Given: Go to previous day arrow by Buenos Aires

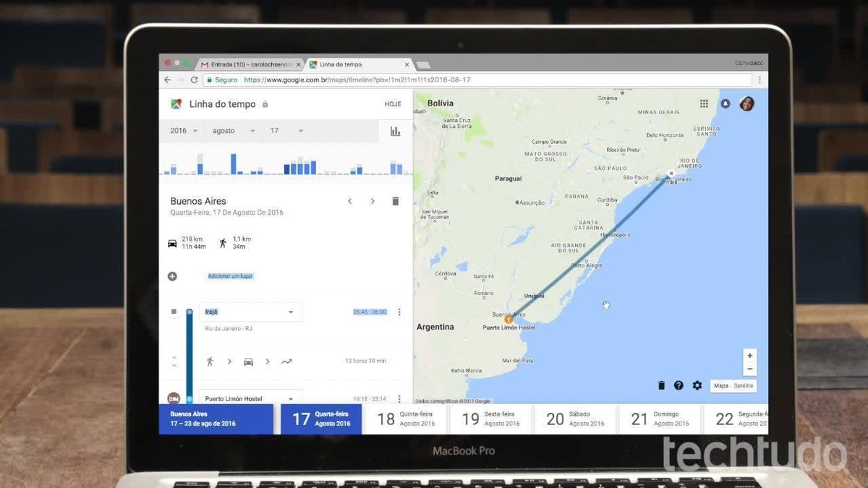Looking at the screenshot, I should pos(350,201).
